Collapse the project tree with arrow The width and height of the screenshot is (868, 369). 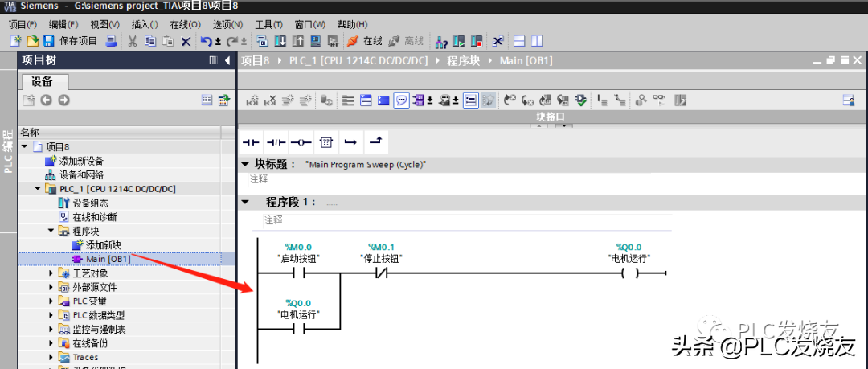pos(227,60)
